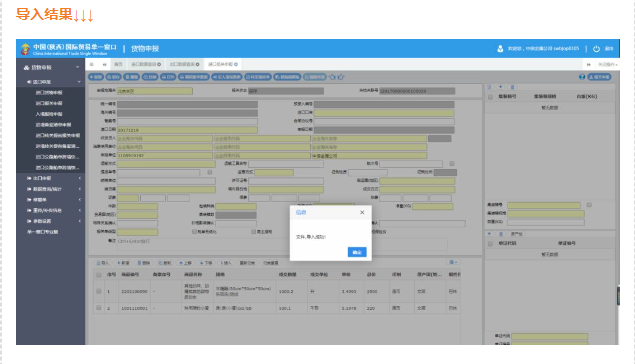The width and height of the screenshot is (635, 364).
Task: Confirm the import success dialog
Action: click(x=357, y=252)
